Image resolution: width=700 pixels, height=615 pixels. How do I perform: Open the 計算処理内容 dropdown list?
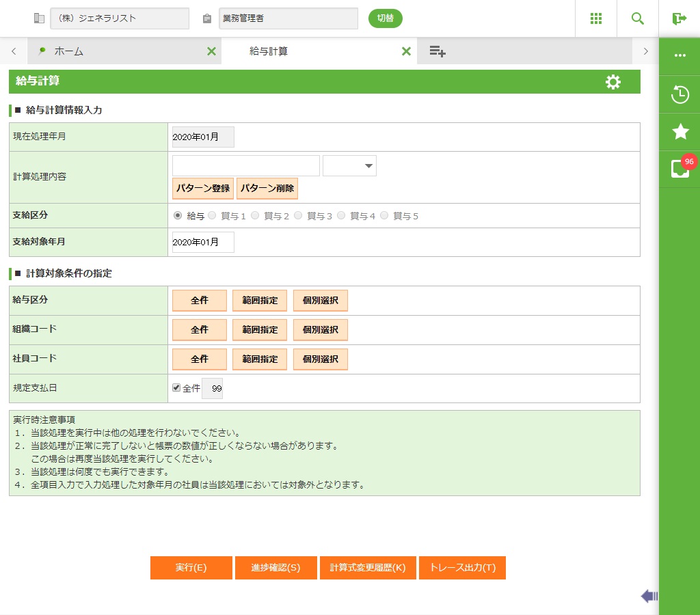(x=349, y=166)
